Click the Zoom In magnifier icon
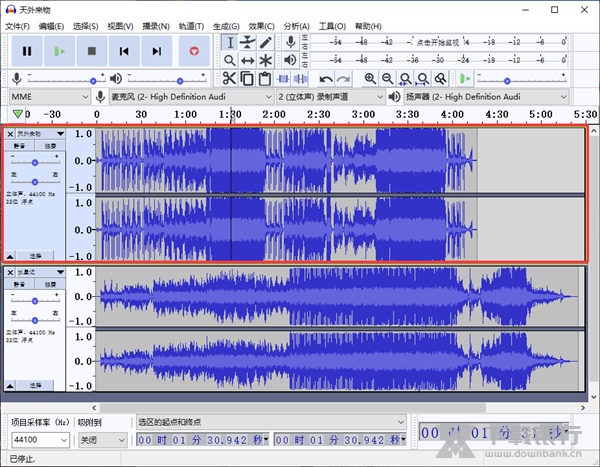This screenshot has height=467, width=600. [371, 78]
